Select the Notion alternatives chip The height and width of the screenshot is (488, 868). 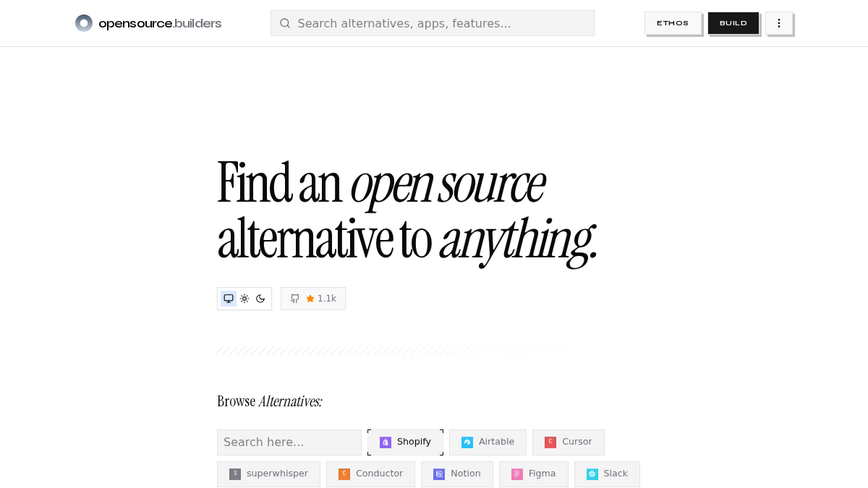[x=457, y=474]
